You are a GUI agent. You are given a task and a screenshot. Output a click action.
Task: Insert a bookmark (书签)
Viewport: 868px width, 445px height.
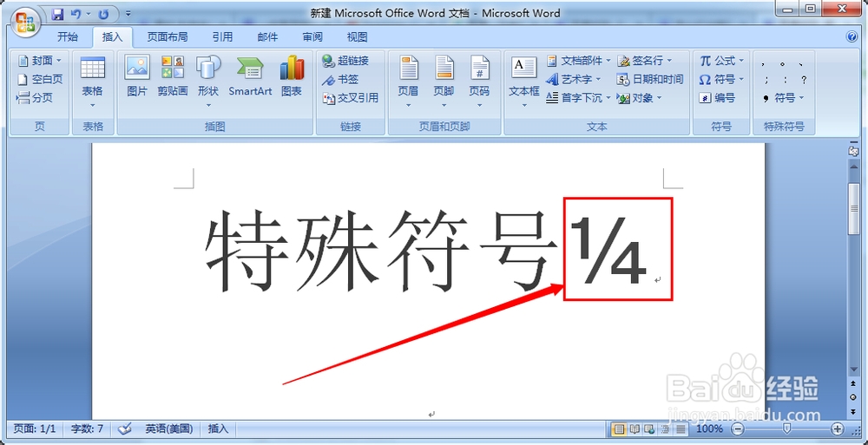(340, 79)
